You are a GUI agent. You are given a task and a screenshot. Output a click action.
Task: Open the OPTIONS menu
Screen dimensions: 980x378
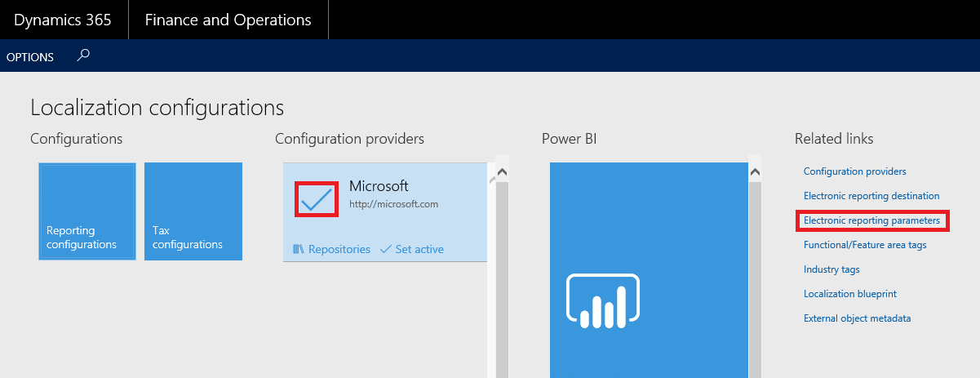coord(30,57)
